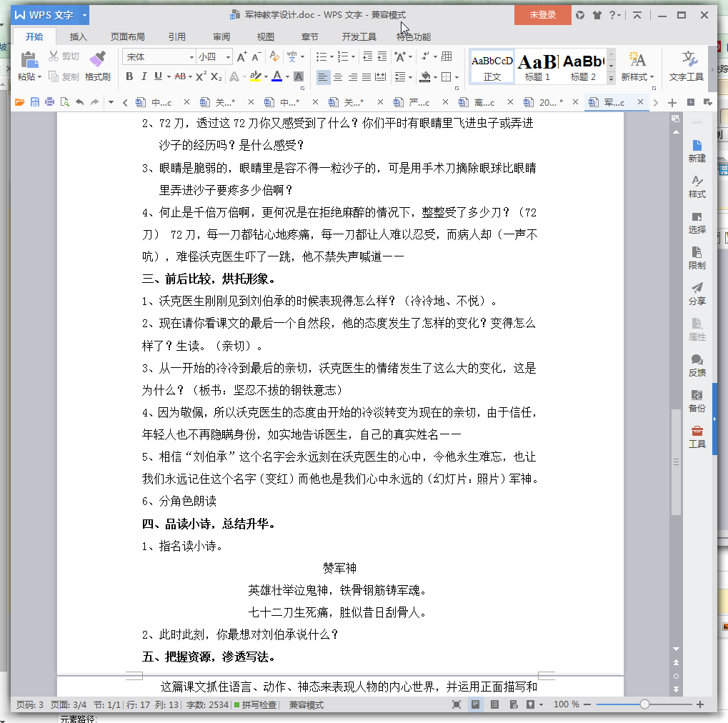Click the save disk icon
The height and width of the screenshot is (723, 728).
[x=35, y=102]
